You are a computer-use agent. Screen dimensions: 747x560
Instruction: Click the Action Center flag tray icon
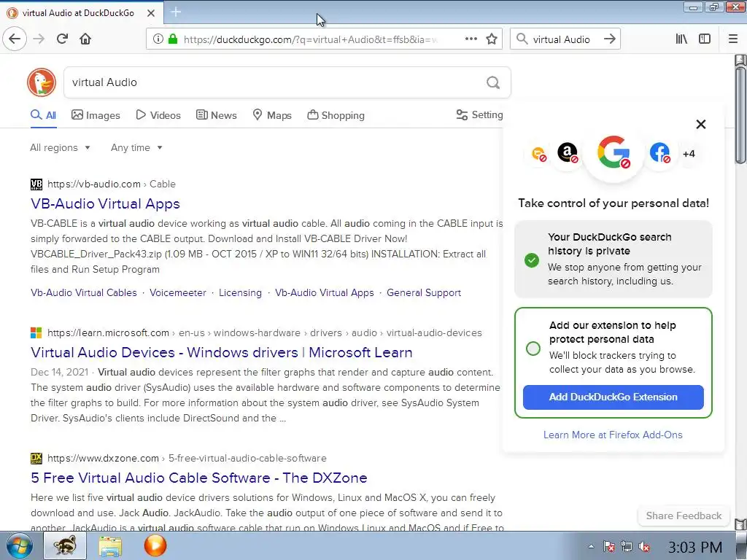coord(608,547)
